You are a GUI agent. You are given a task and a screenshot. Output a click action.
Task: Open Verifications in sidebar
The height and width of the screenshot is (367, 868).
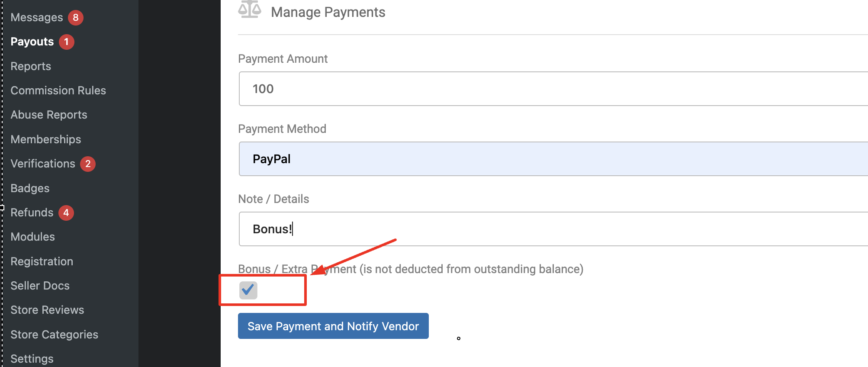click(x=43, y=164)
